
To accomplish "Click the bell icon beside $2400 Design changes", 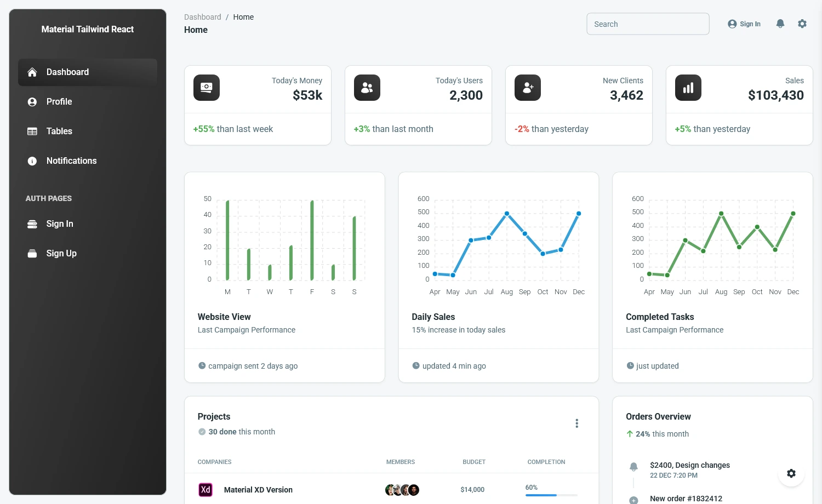I will pyautogui.click(x=633, y=466).
